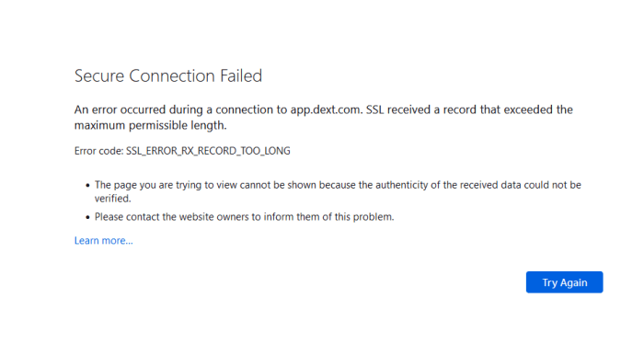Click the second bullet point marker
644x344 pixels.
87,217
